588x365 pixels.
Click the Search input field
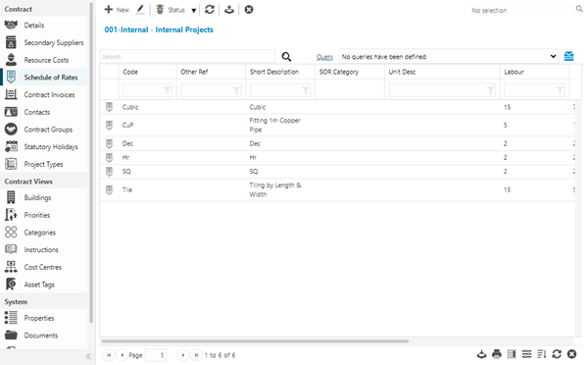(x=187, y=57)
